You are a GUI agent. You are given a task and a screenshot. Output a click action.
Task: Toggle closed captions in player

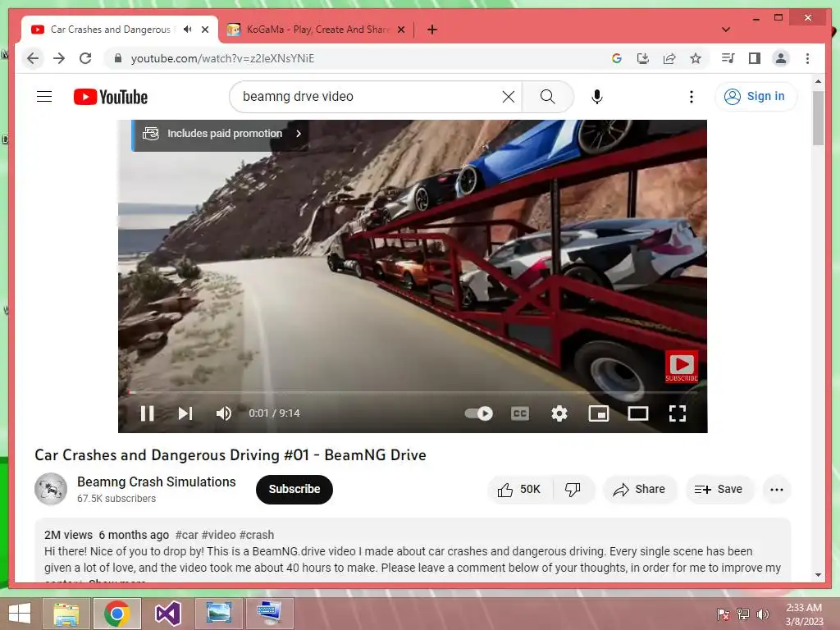[519, 413]
